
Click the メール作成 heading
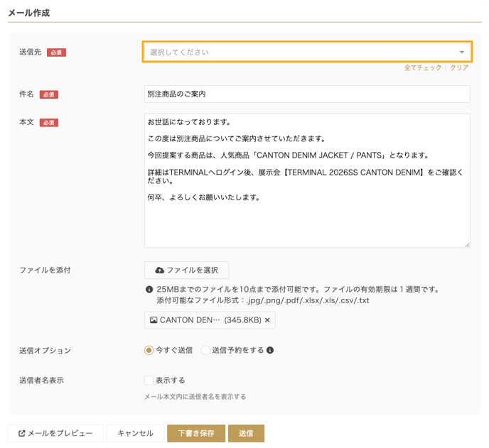click(28, 13)
